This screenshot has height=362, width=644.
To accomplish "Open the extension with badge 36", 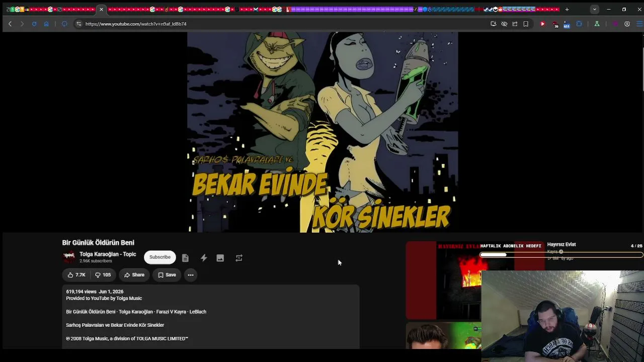I will (555, 24).
